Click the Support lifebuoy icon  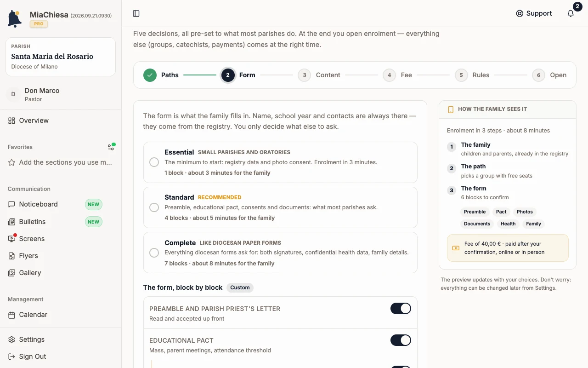(x=520, y=13)
